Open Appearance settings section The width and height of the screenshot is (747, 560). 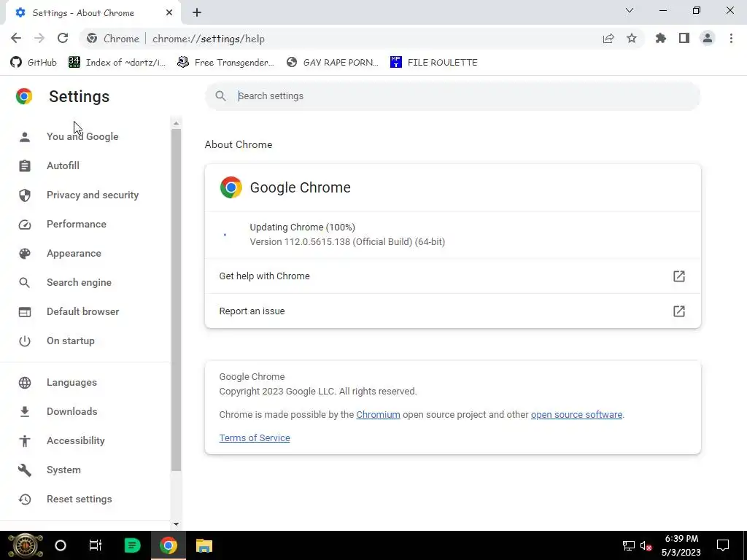coord(74,253)
